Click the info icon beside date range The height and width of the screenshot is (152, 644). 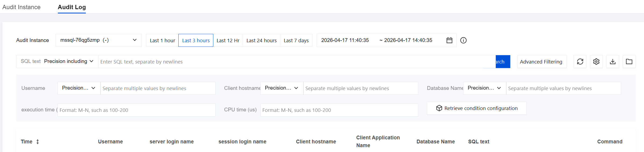463,40
